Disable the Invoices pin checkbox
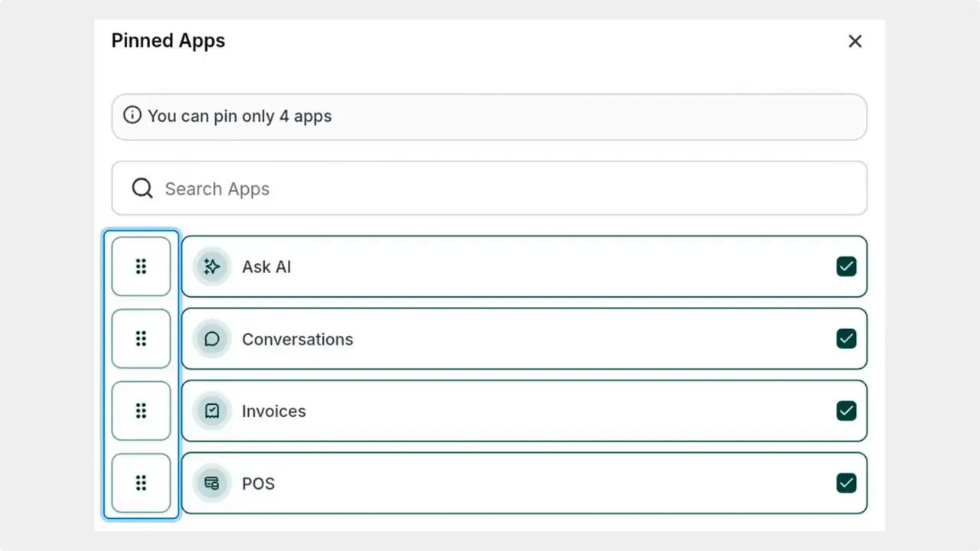This screenshot has width=980, height=551. tap(846, 411)
